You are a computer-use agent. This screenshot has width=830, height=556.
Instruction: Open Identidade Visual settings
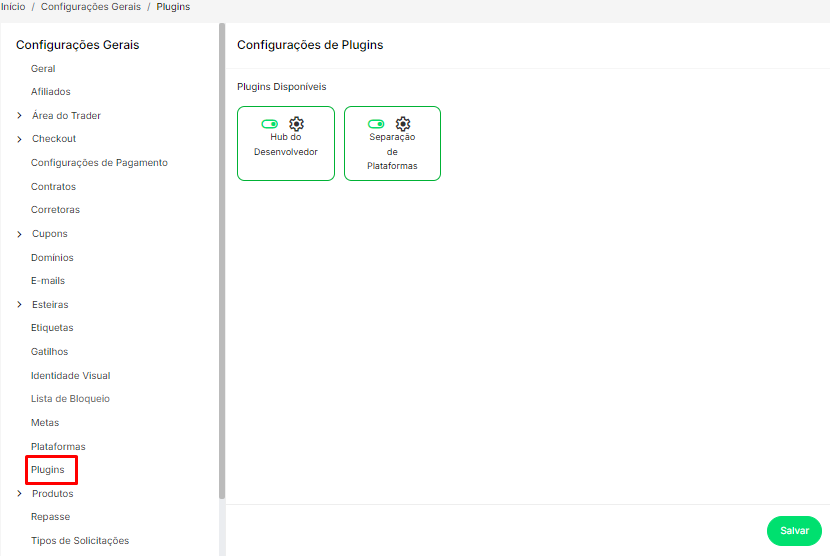point(70,376)
